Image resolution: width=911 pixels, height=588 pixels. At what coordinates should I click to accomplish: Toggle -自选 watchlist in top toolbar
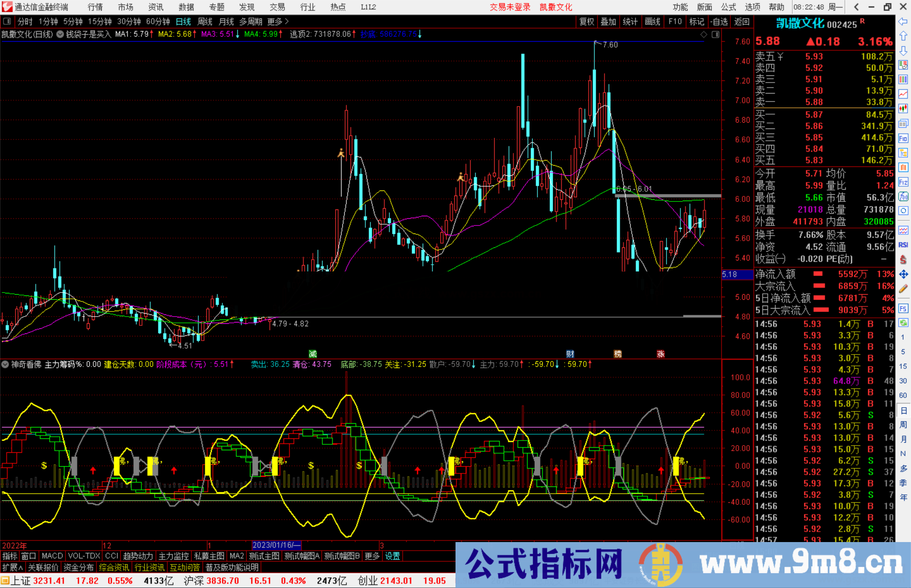[x=720, y=21]
